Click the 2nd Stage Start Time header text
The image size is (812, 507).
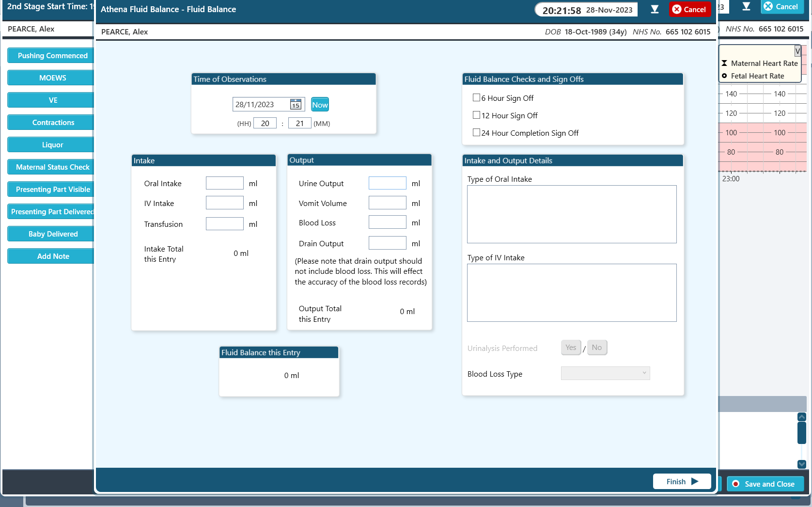(50, 6)
